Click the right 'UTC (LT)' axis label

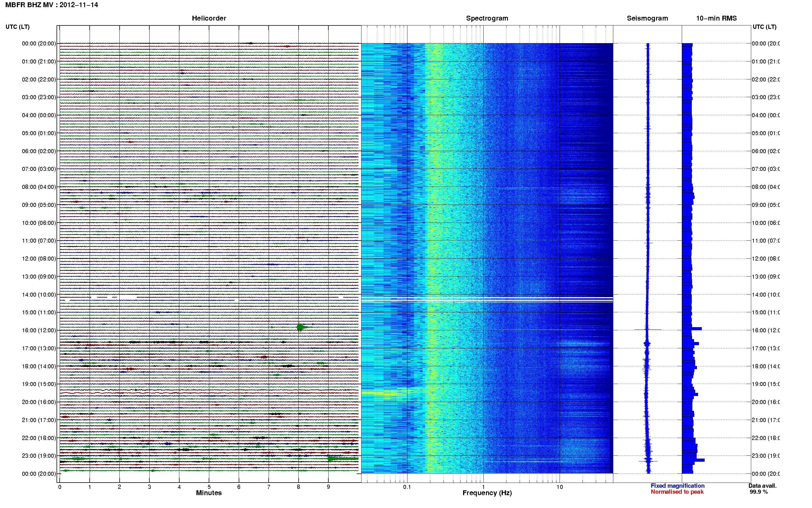point(764,27)
